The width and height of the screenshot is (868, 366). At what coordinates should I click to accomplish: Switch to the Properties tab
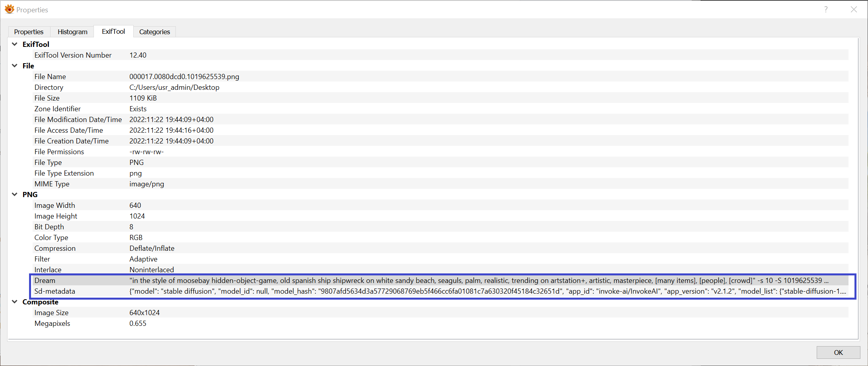pos(29,32)
